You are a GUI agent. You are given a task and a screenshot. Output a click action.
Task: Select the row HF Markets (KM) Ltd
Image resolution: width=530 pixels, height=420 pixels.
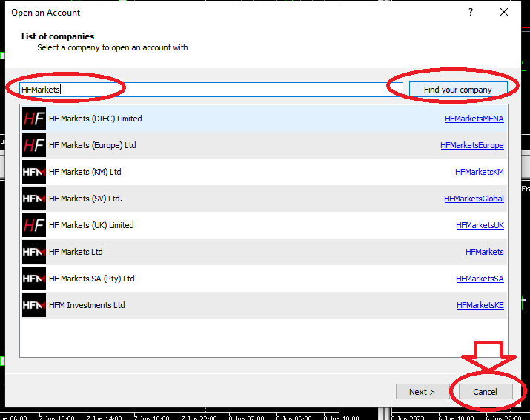click(x=264, y=172)
